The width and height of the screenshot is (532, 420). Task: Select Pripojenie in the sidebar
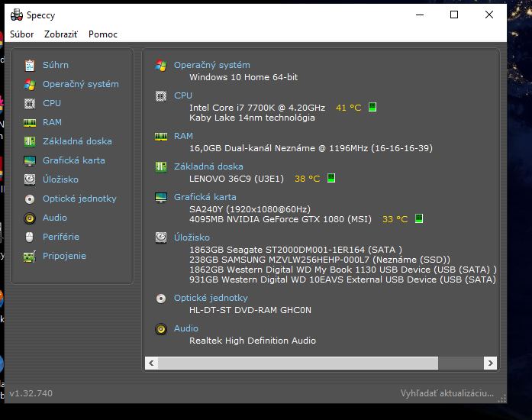tap(64, 256)
